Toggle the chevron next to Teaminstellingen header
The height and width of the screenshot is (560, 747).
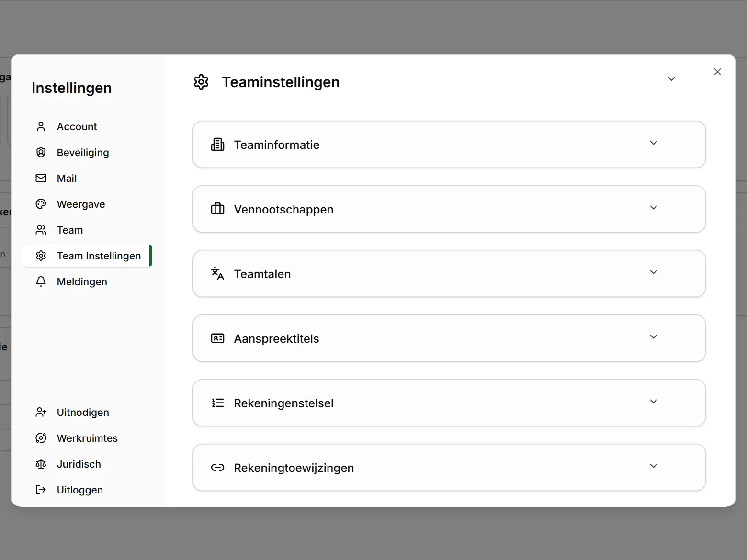click(672, 79)
